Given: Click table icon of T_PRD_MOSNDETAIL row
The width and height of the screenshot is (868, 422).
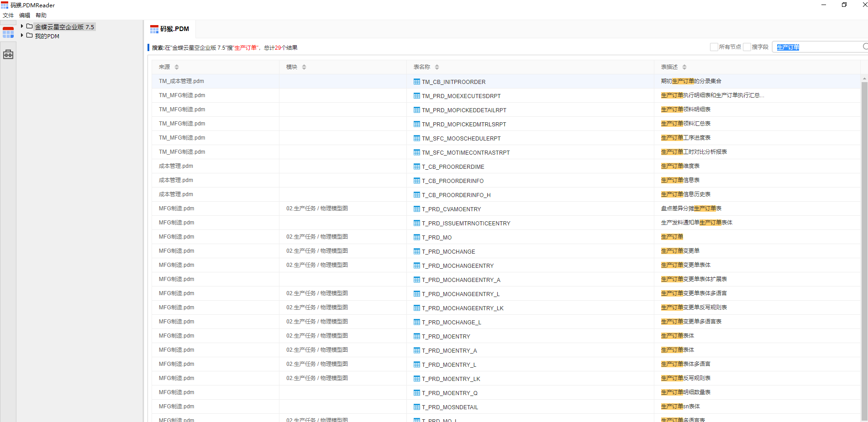Looking at the screenshot, I should (x=417, y=407).
